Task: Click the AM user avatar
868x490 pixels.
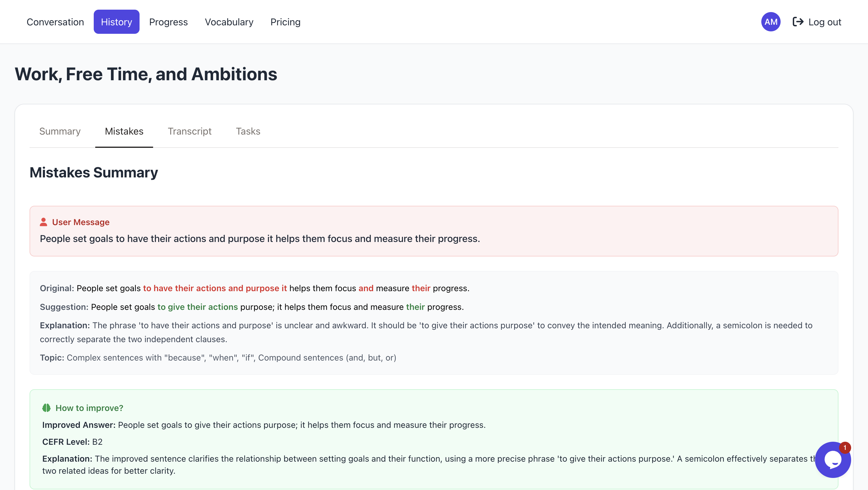Action: click(x=770, y=22)
